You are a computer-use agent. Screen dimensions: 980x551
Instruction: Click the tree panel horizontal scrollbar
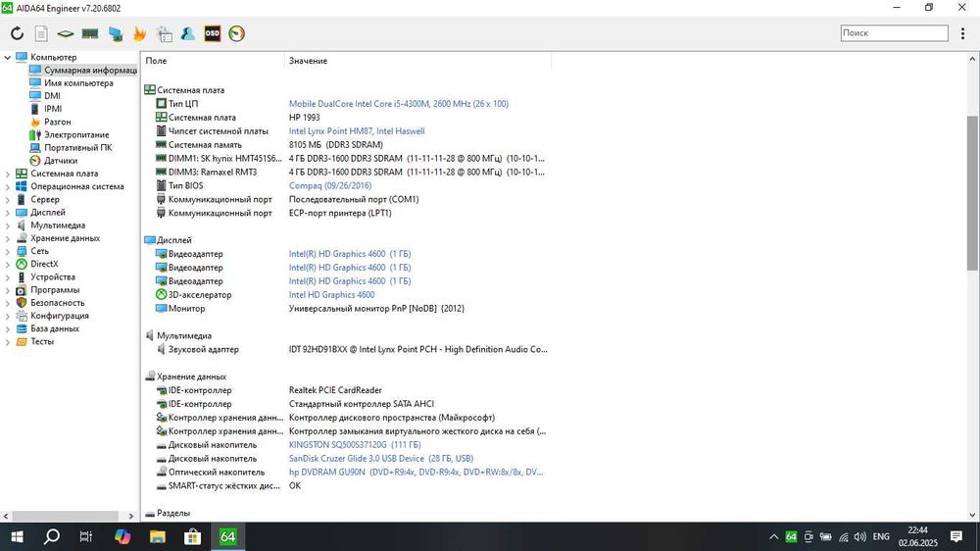point(65,516)
